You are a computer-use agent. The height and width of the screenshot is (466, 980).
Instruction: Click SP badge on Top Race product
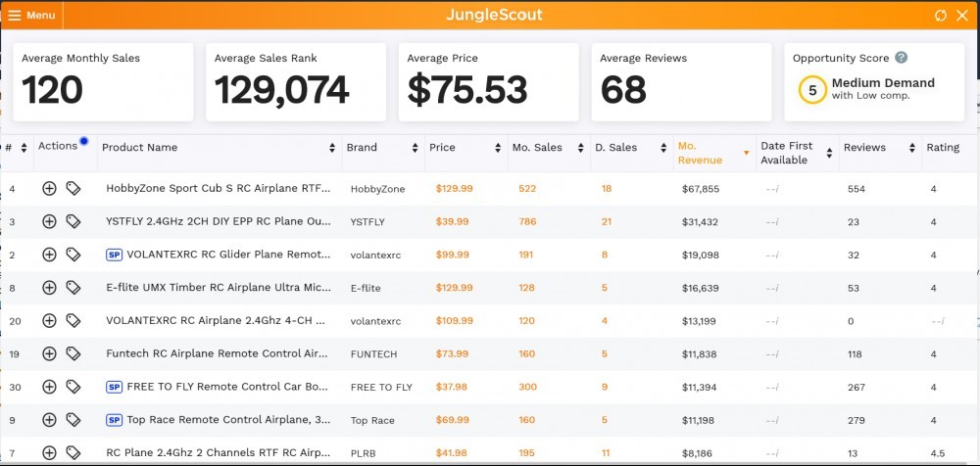pos(115,420)
